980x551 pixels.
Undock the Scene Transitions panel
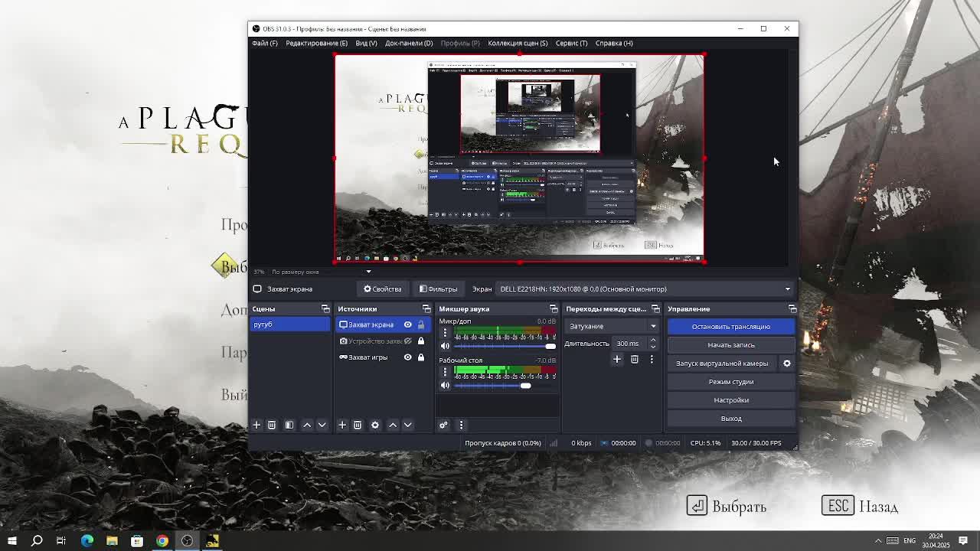(x=655, y=309)
